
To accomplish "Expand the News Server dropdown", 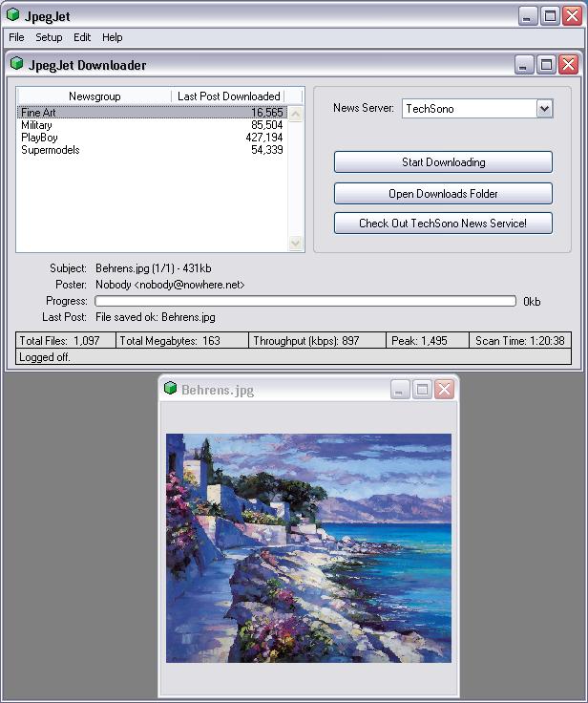I will click(x=544, y=109).
